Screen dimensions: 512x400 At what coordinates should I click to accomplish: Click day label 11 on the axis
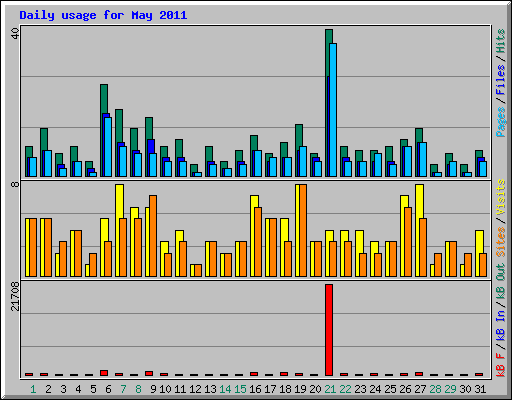pos(180,389)
